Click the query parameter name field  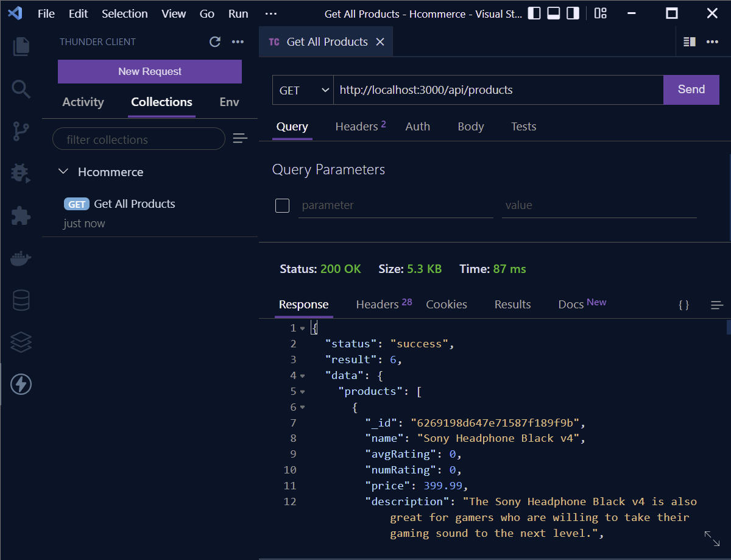[396, 206]
